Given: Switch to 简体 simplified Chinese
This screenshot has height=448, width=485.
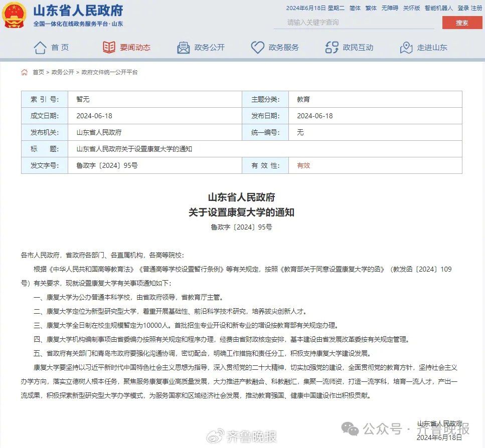Looking at the screenshot, I should (355, 8).
